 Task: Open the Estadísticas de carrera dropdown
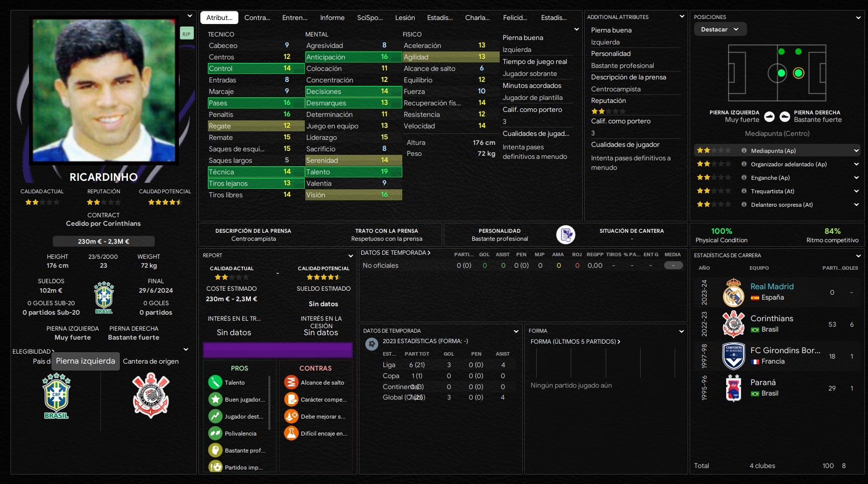pos(859,256)
